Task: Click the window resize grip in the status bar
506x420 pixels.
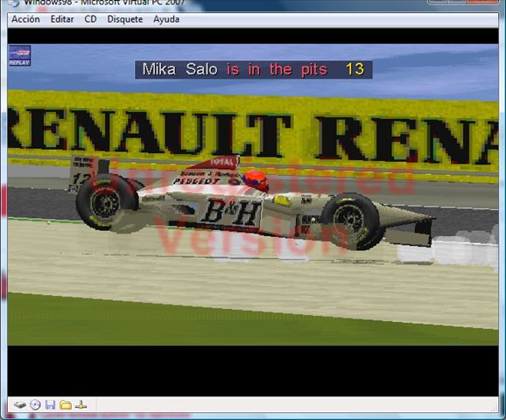Action: 494,408
